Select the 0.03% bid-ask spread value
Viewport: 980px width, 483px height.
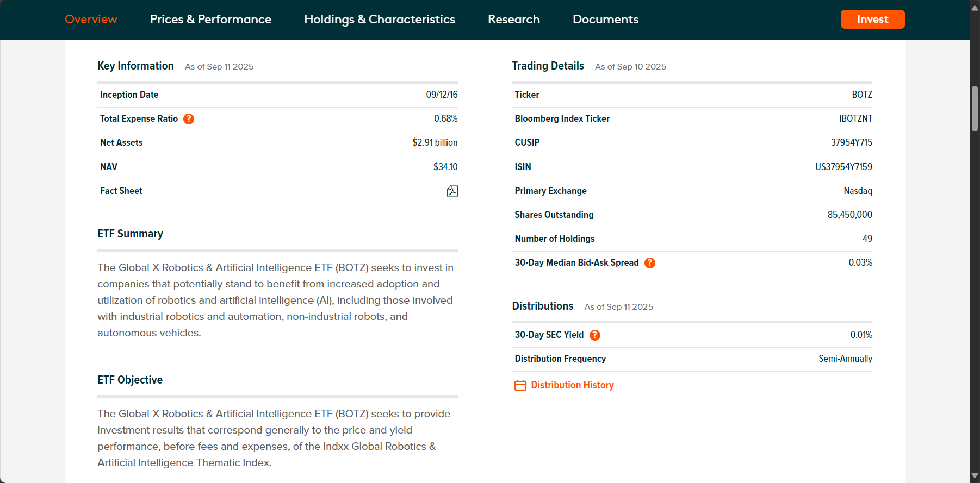click(x=860, y=262)
